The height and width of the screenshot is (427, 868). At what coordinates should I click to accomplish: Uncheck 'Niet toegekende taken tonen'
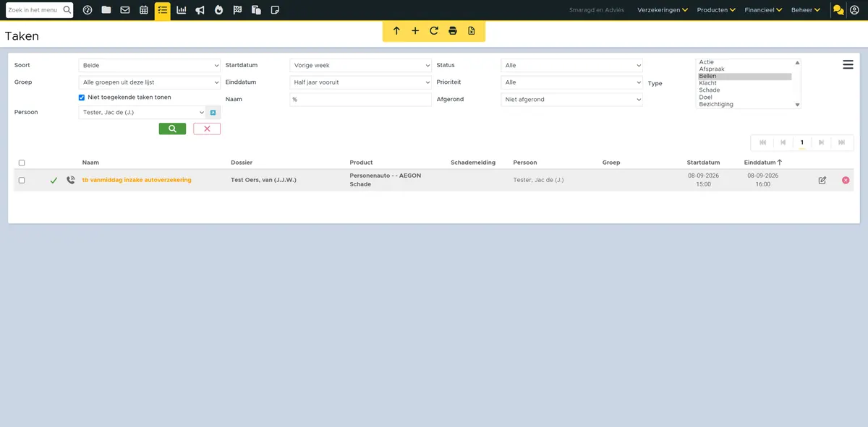click(x=82, y=98)
